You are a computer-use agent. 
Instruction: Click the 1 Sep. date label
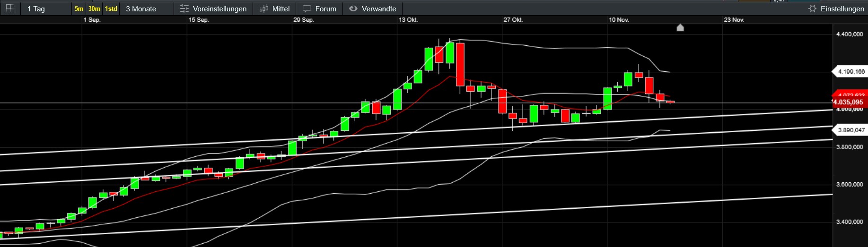[x=92, y=20]
